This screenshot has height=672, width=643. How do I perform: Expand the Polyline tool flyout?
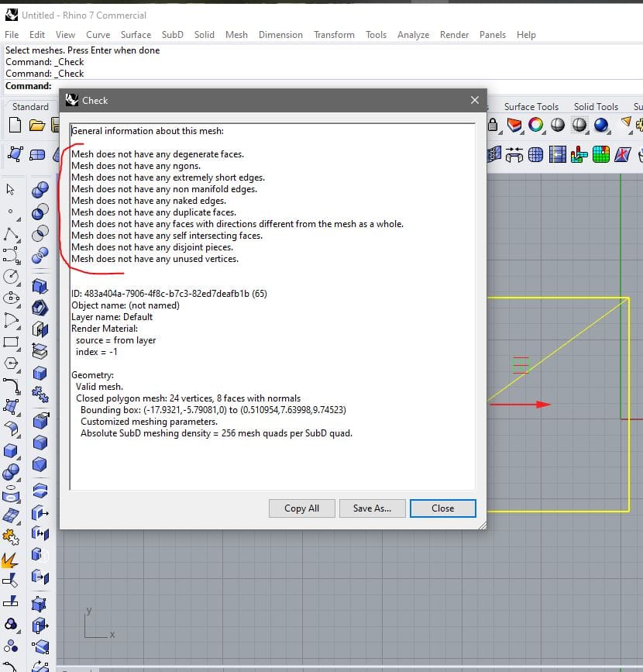[x=20, y=242]
